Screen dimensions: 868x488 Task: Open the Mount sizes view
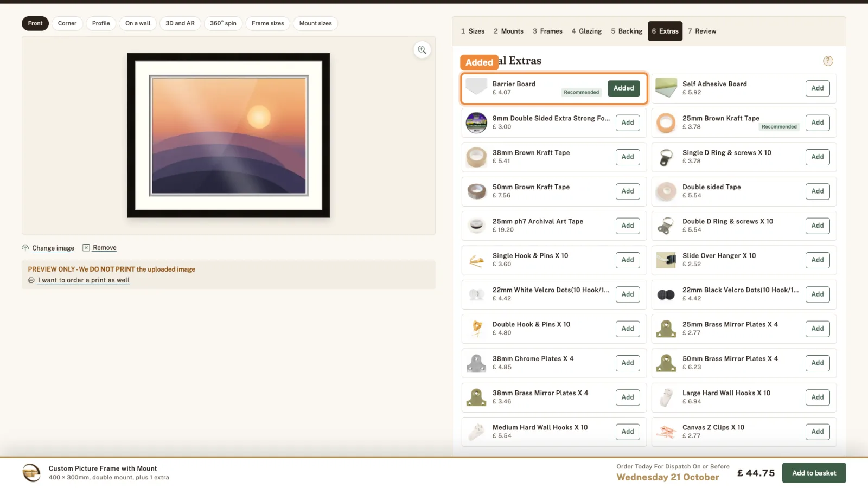[x=316, y=23]
